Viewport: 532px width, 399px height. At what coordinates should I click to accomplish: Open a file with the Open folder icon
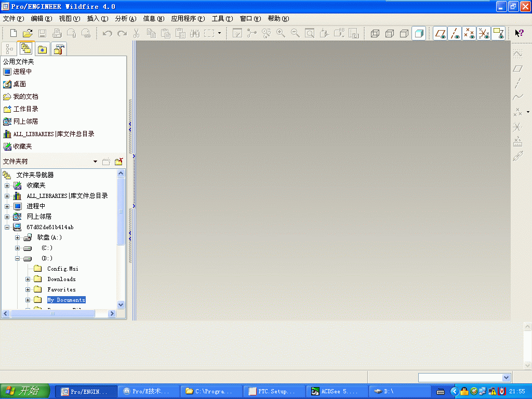(x=28, y=33)
